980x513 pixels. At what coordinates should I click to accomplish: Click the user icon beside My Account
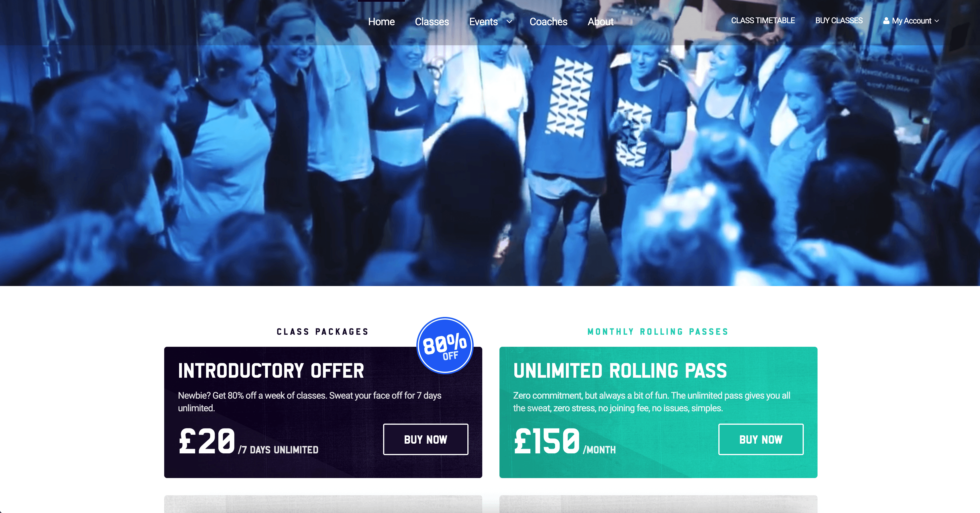pos(886,21)
